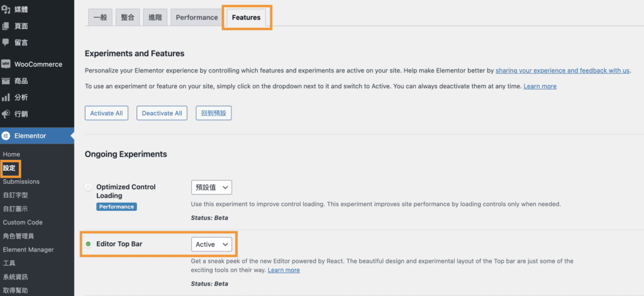Open the Editor Top Bar Active dropdown

point(211,244)
